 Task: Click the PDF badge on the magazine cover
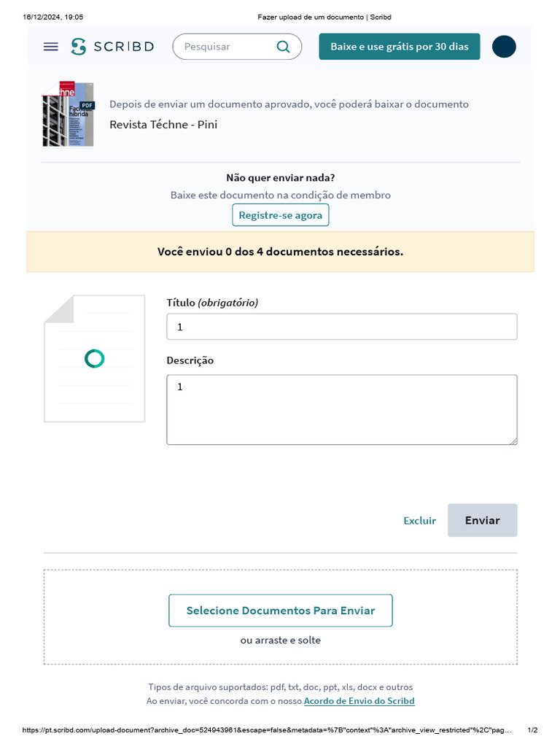[x=87, y=105]
